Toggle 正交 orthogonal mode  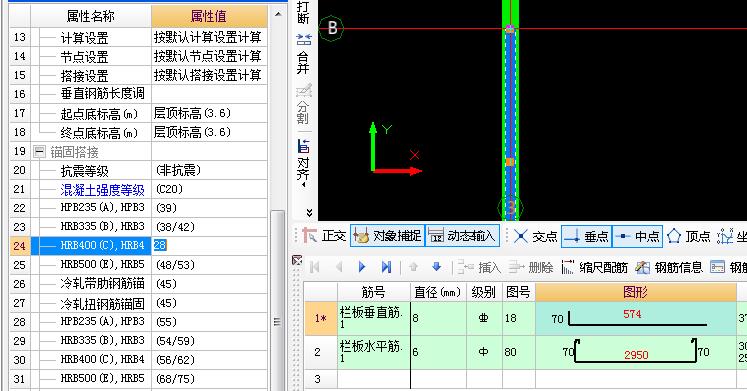click(x=324, y=236)
